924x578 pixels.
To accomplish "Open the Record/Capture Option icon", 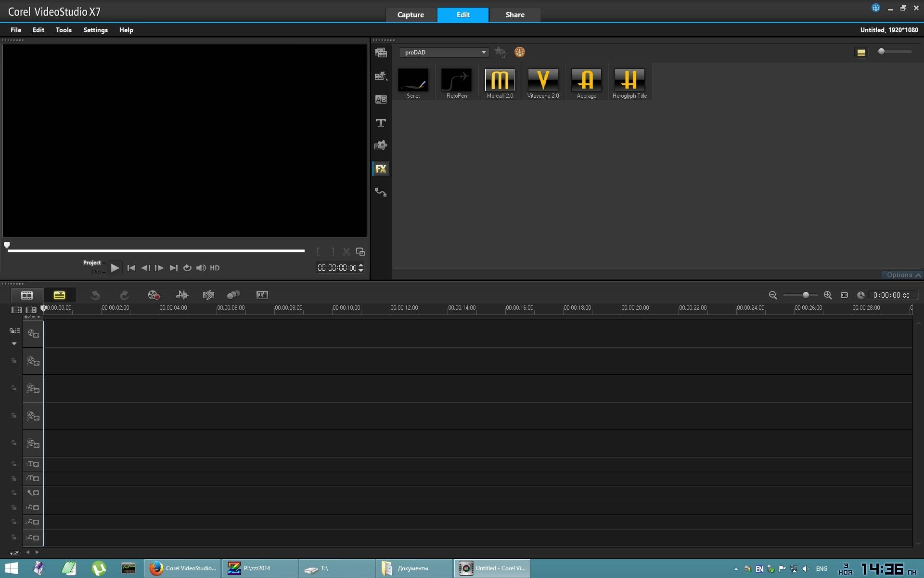I will [x=154, y=295].
